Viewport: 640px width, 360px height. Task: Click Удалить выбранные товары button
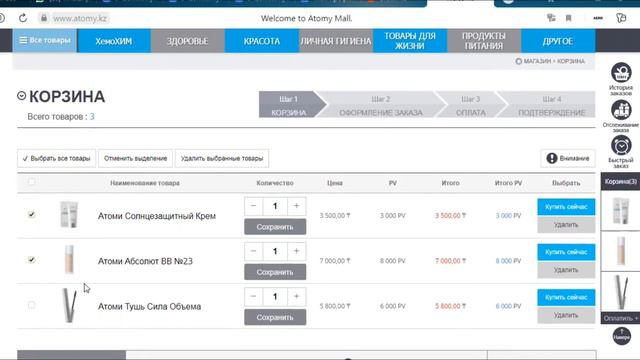point(222,158)
